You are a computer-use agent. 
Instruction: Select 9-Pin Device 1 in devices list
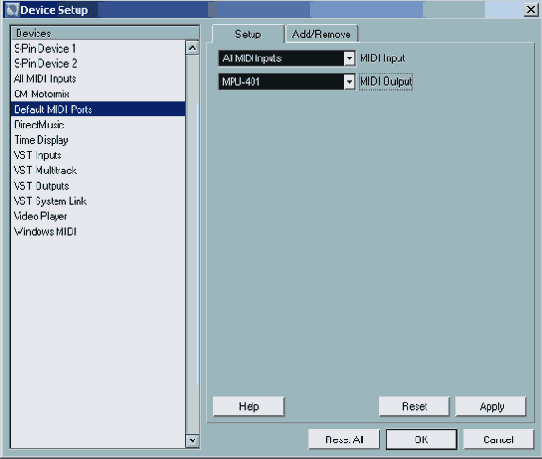coord(98,48)
